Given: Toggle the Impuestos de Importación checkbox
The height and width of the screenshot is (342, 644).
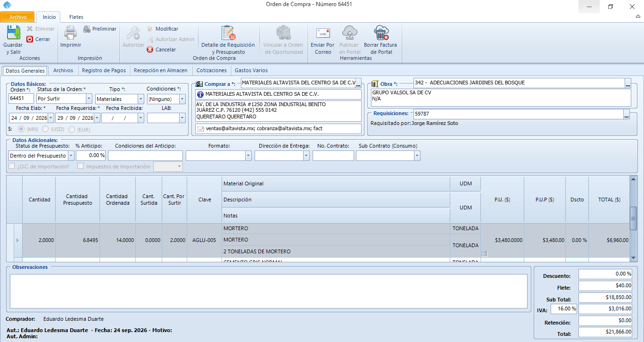Looking at the screenshot, I should click(x=81, y=166).
